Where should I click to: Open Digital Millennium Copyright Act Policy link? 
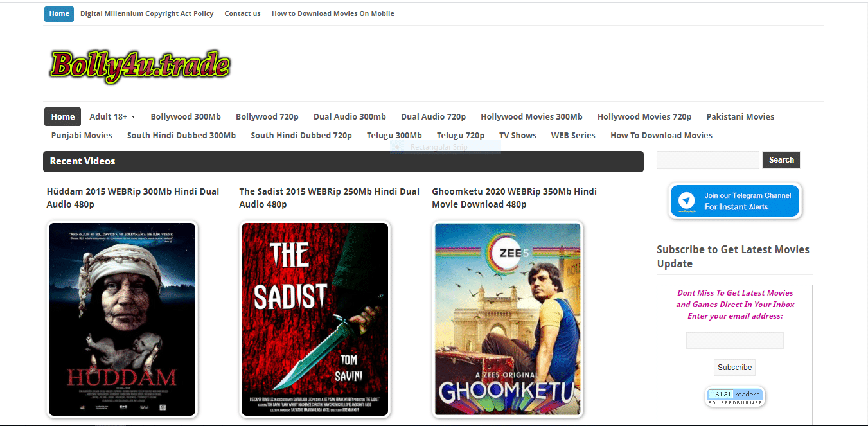pyautogui.click(x=147, y=13)
